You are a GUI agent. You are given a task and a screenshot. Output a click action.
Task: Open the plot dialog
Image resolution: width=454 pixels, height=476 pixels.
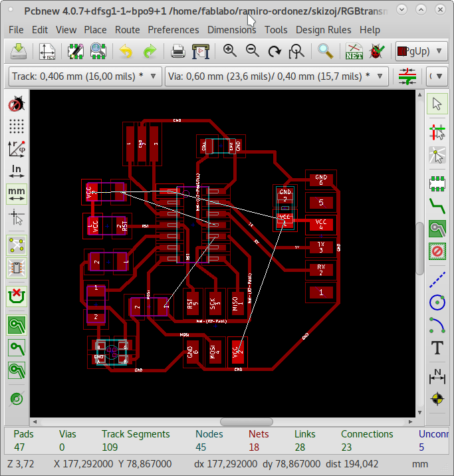click(201, 51)
